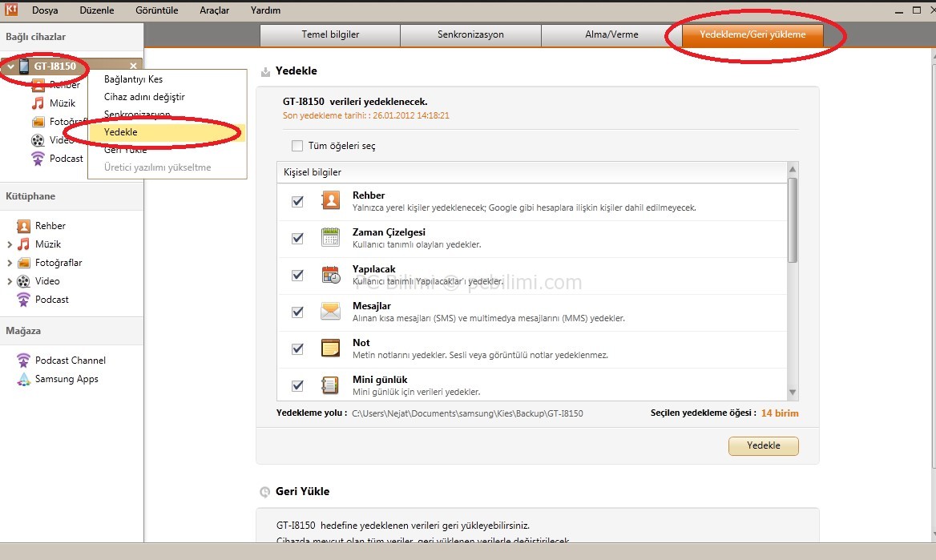Click the Rehber icon in Kütüphane
The height and width of the screenshot is (560, 936).
tap(23, 226)
